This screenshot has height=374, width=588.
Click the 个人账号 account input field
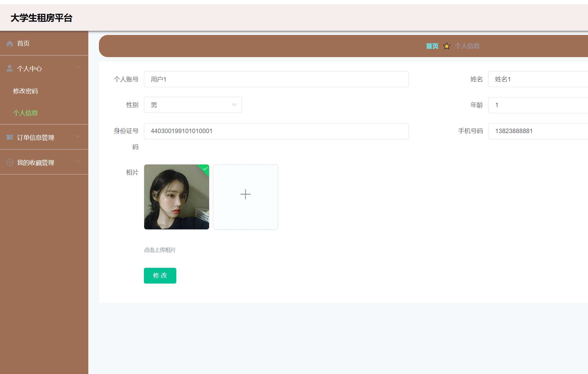point(276,79)
